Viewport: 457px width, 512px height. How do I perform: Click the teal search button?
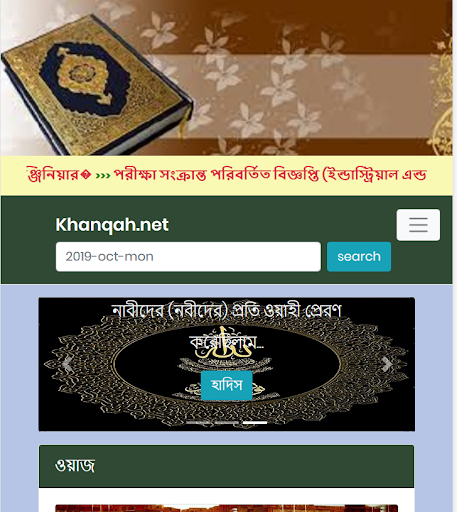click(359, 257)
